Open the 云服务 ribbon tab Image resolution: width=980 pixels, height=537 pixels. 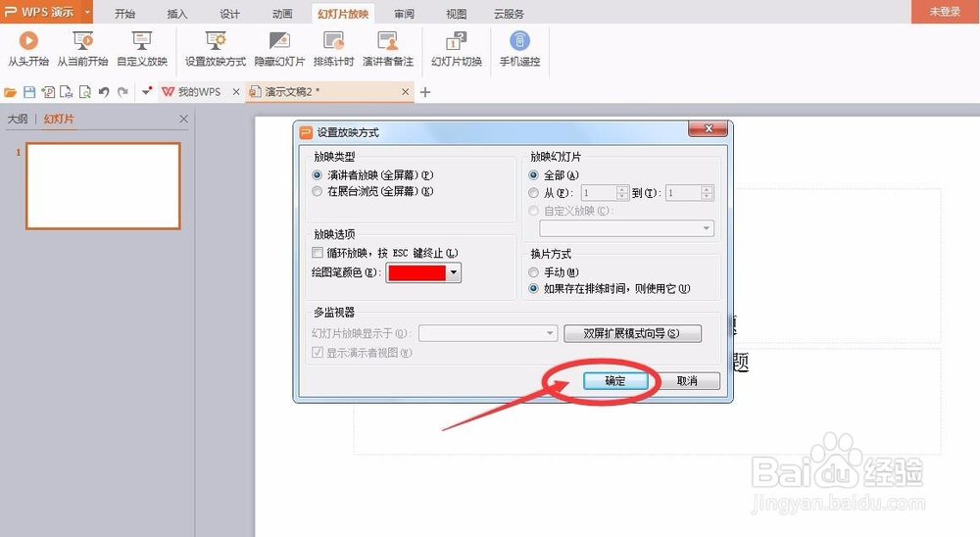click(509, 13)
